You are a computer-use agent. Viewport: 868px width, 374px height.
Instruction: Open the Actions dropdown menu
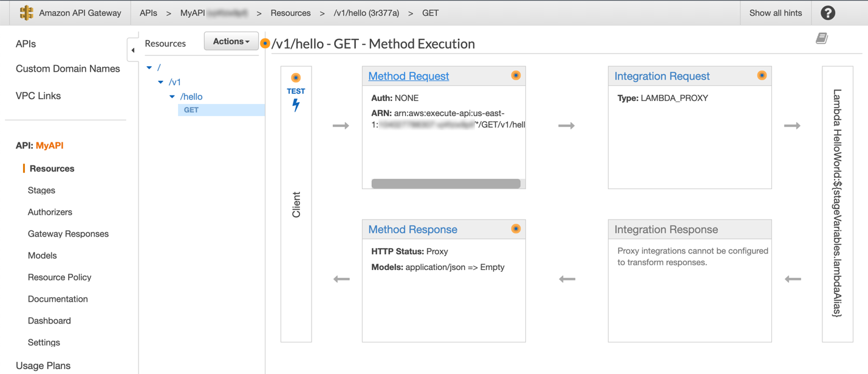[231, 41]
